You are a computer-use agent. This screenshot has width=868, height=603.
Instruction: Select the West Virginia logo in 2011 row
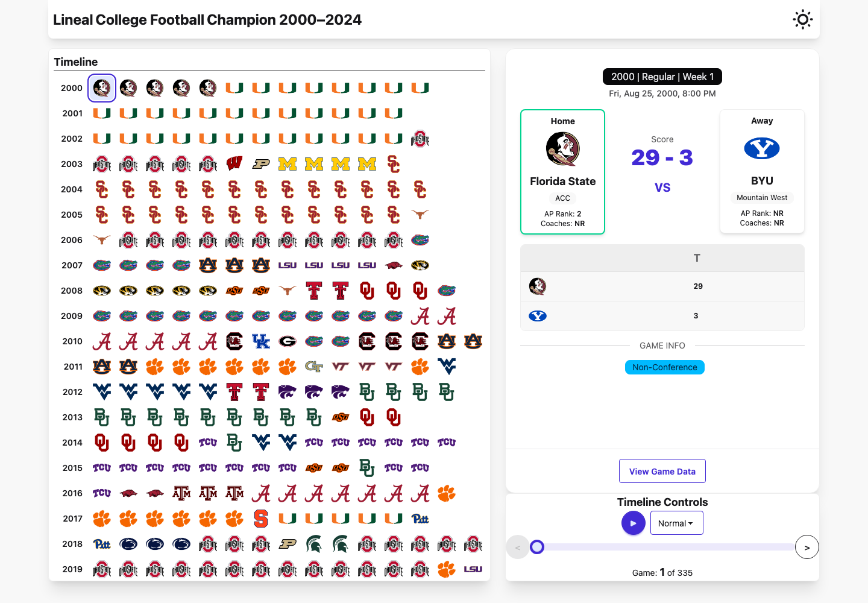[x=447, y=367]
